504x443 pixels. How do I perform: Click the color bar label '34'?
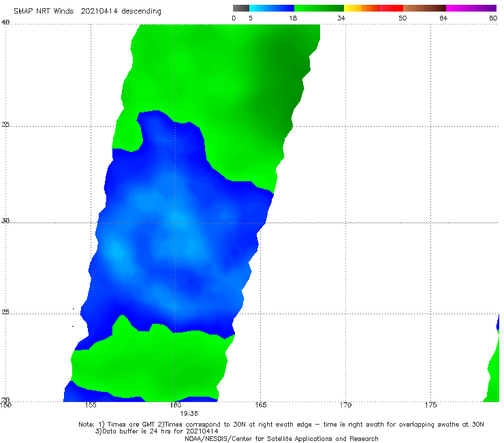click(x=341, y=18)
